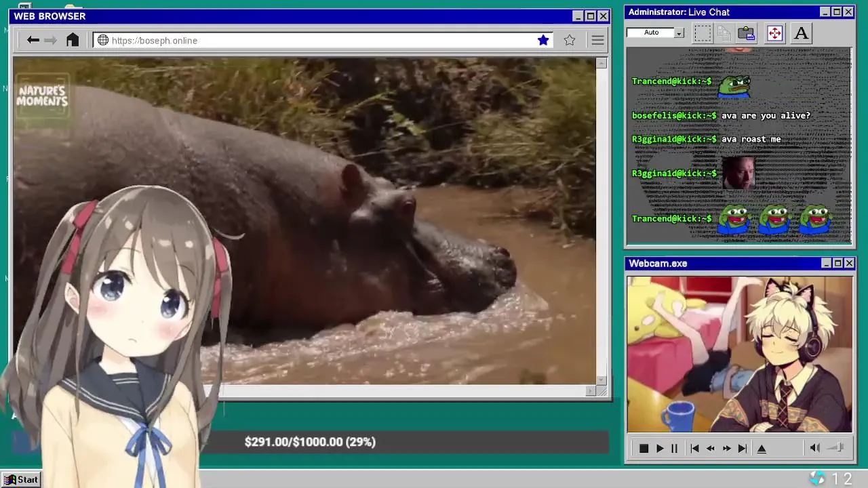Minimize the Live Chat window
Viewport: 868px width, 488px height.
[825, 12]
